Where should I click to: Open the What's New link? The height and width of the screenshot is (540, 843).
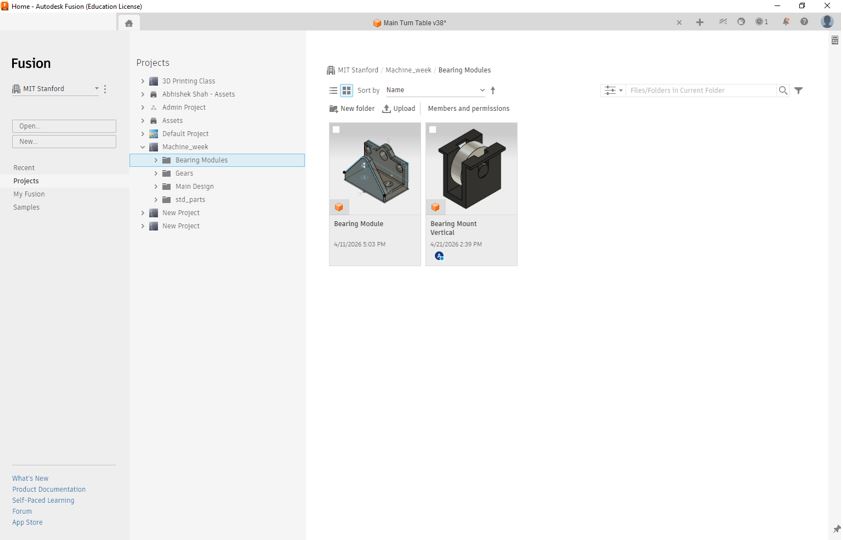coord(30,478)
